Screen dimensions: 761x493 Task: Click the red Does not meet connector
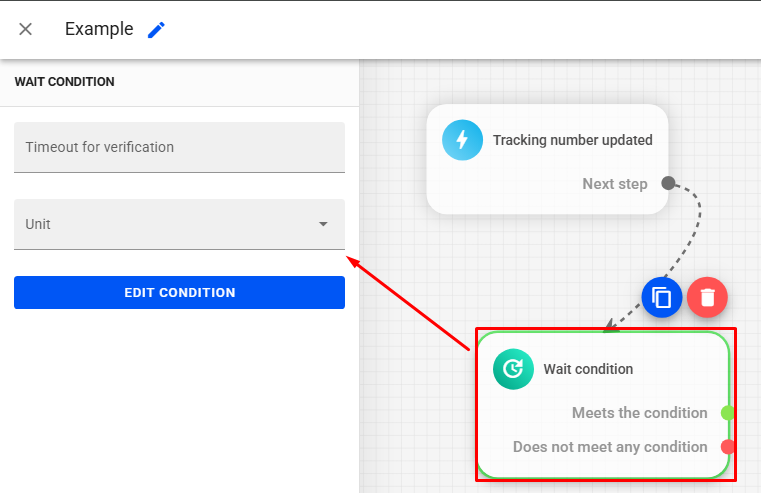click(x=727, y=447)
